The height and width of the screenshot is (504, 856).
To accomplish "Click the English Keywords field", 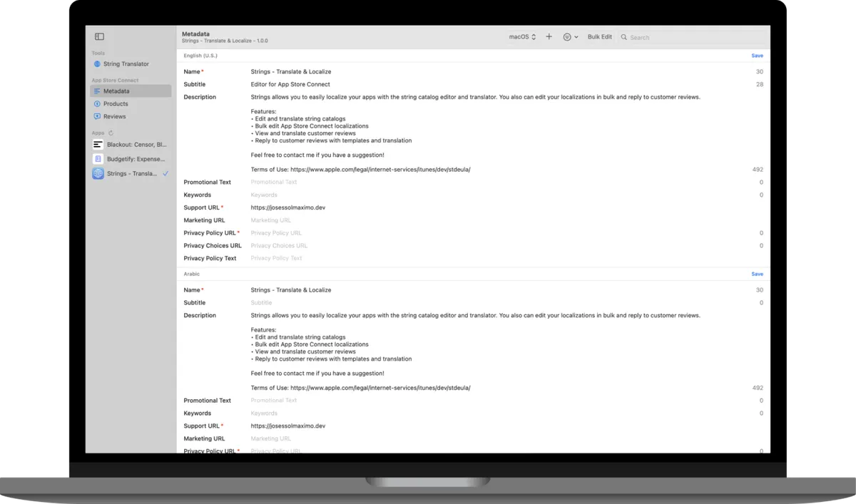I will click(x=499, y=195).
